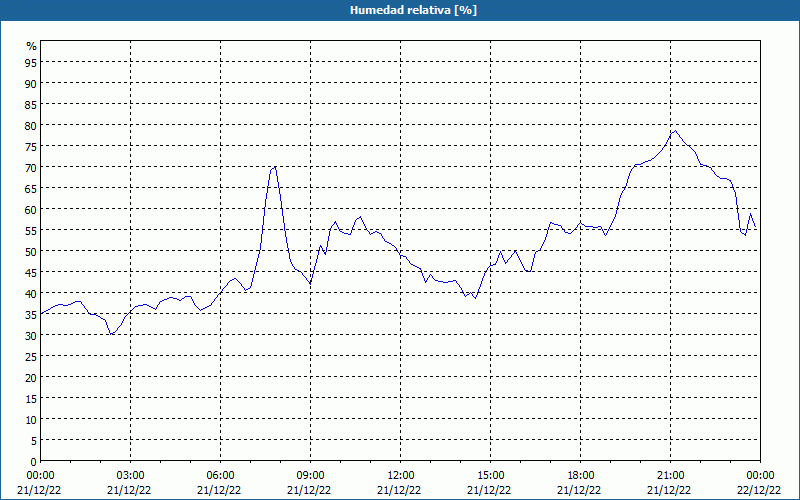The image size is (800, 500).
Task: Select the 21/12/22 date under 12:00
Action: click(399, 490)
